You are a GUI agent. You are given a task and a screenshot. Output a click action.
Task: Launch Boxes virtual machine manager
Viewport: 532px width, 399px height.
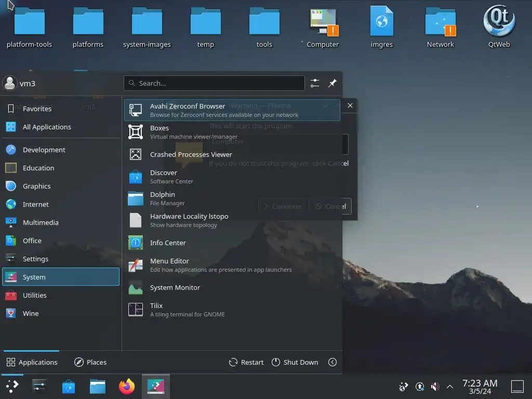pos(232,132)
